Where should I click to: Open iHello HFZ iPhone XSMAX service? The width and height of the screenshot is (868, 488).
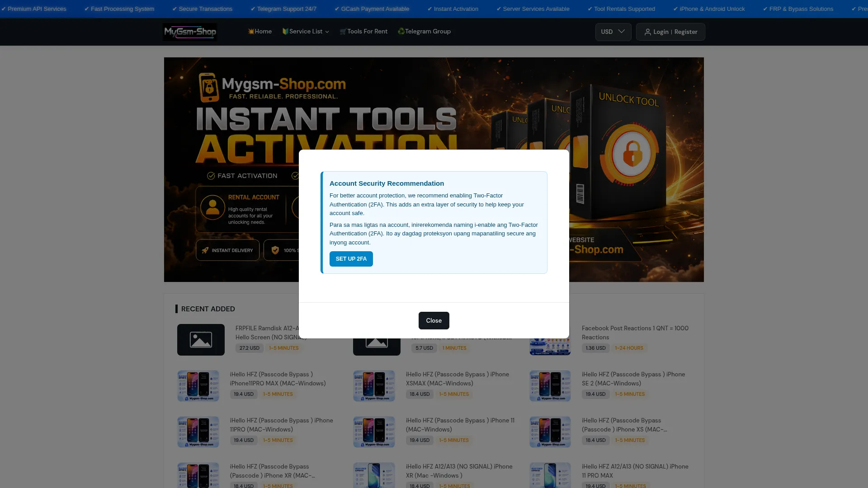pos(457,379)
